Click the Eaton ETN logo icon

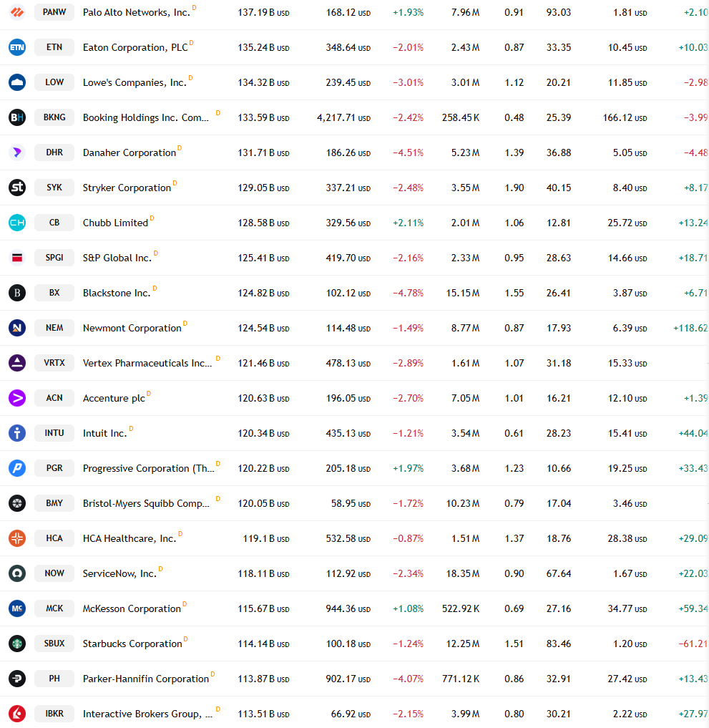(17, 47)
